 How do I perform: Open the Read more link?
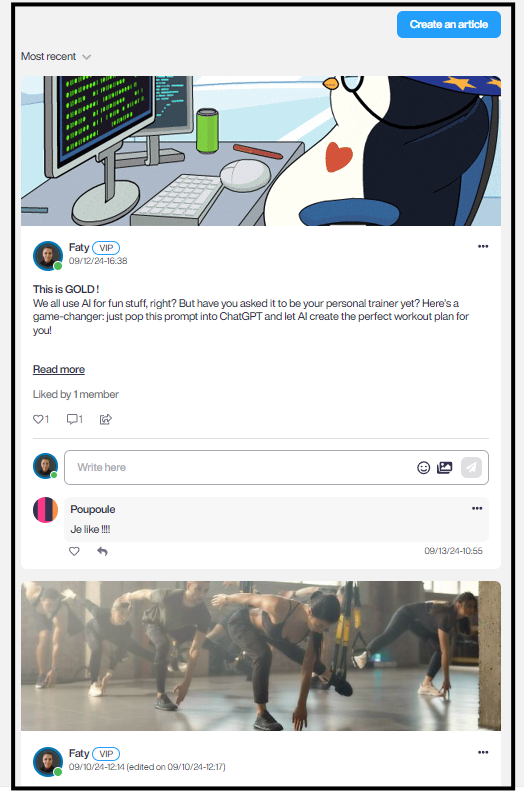click(x=59, y=369)
